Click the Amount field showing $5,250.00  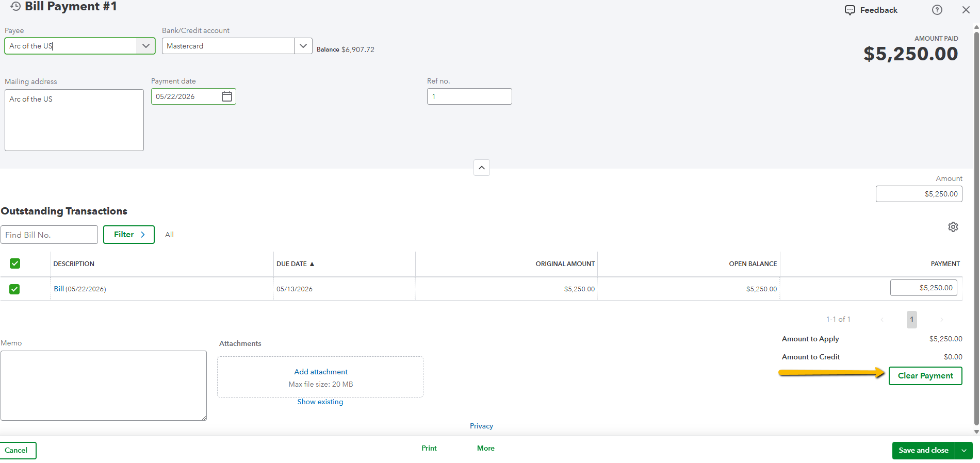pos(919,194)
